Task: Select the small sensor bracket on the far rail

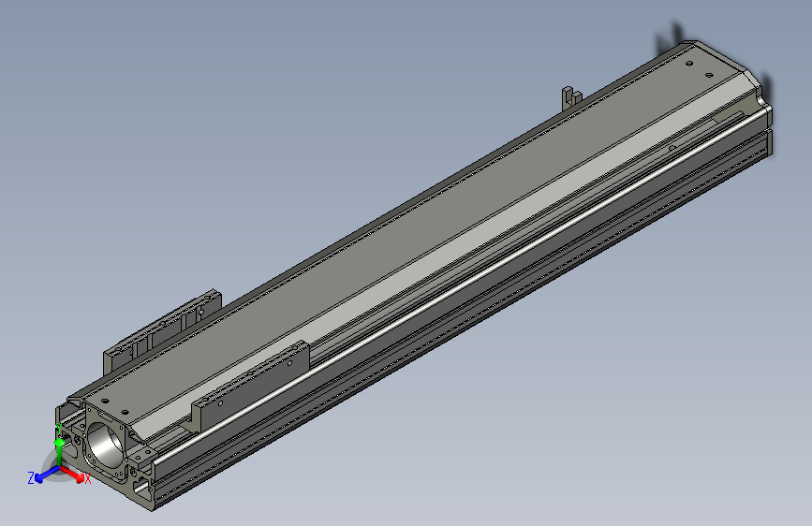Action: (570, 96)
